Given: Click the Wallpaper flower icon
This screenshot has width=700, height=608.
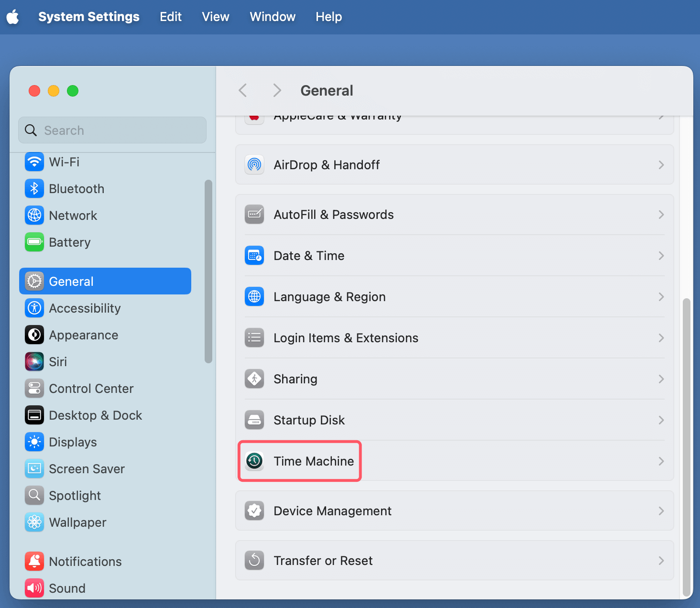Looking at the screenshot, I should (x=34, y=522).
